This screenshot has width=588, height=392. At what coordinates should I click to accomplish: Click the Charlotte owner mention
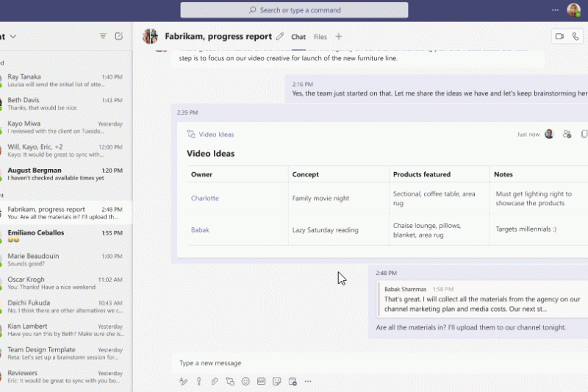click(205, 198)
